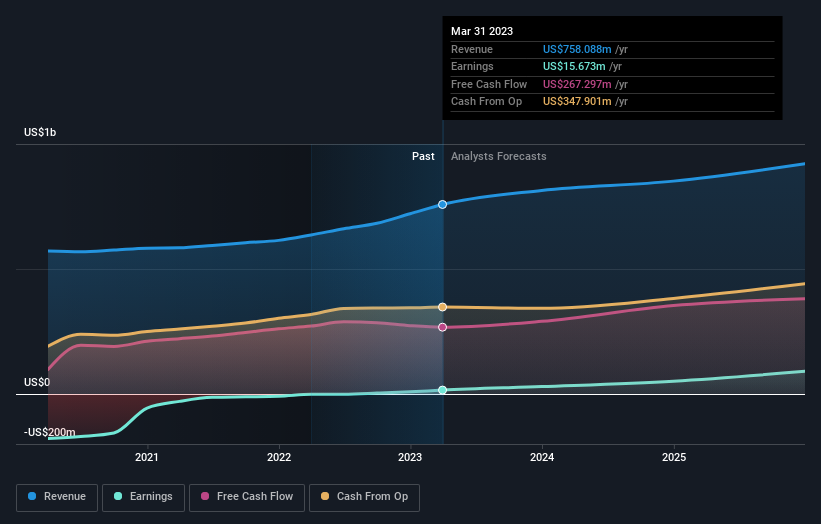Screen dimensions: 821x524
Task: Click the 2023 x-axis label
Action: pyautogui.click(x=410, y=457)
